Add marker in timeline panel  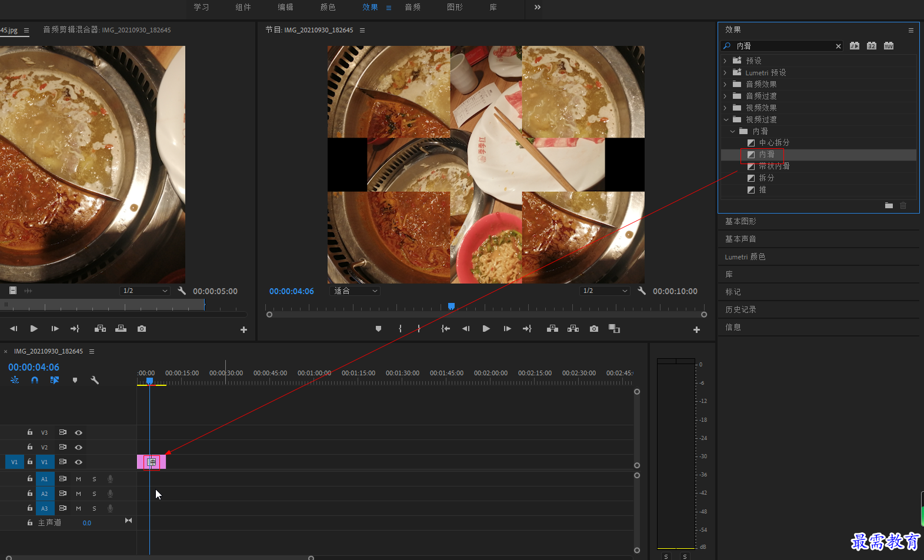(x=75, y=380)
